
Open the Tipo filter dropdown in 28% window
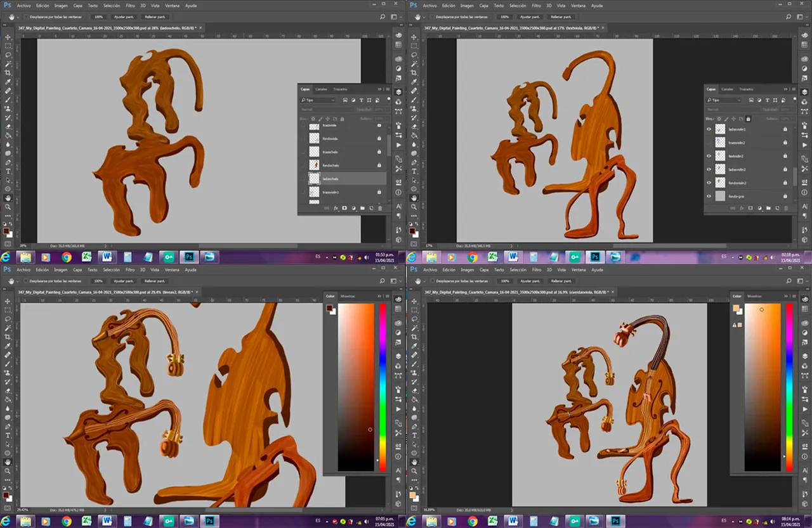(x=318, y=100)
